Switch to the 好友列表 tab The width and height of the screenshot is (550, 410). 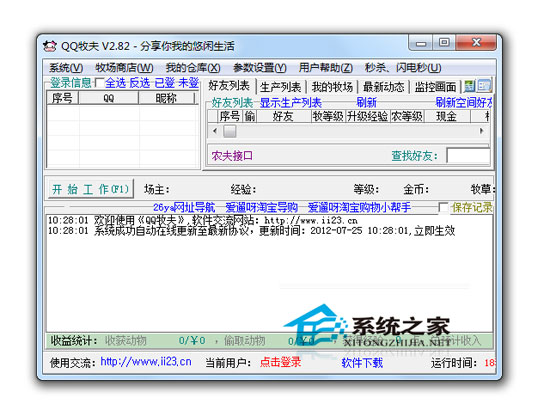coord(229,86)
